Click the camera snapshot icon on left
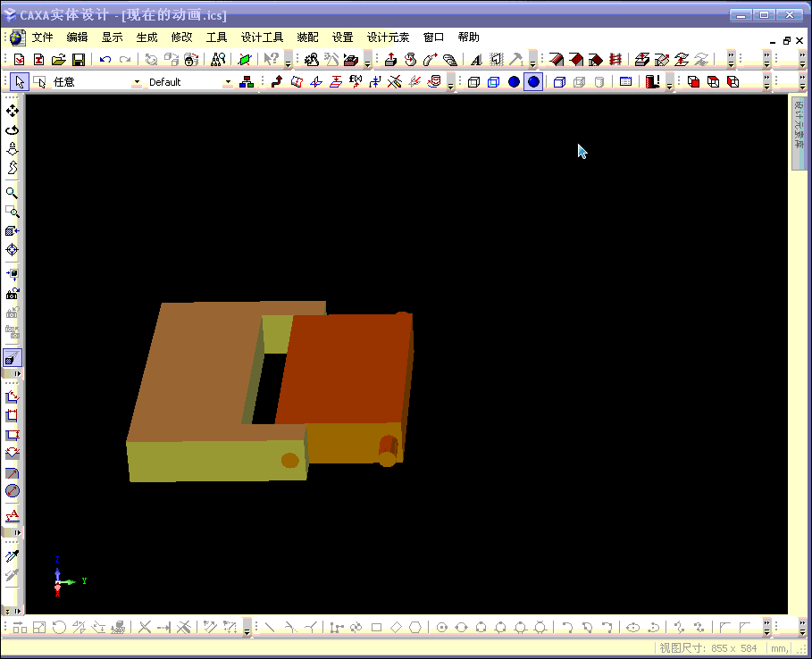This screenshot has width=812, height=659. [x=13, y=294]
